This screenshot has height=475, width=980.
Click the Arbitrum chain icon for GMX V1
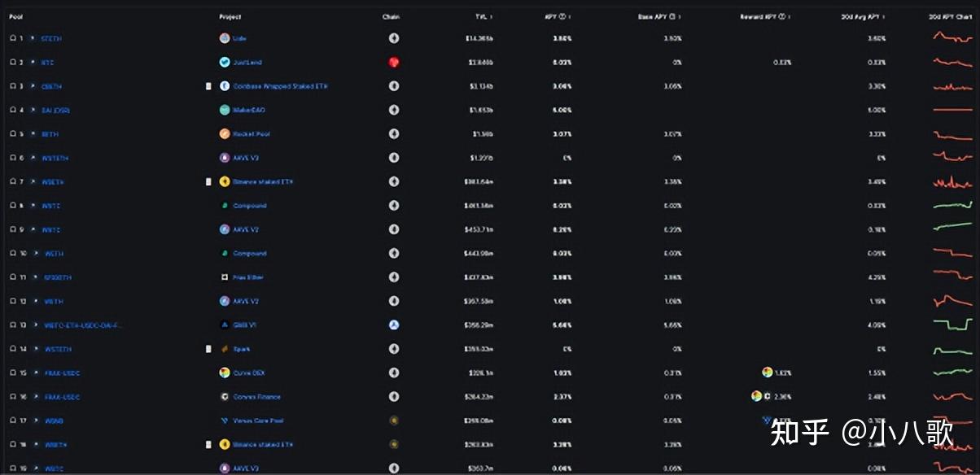394,325
